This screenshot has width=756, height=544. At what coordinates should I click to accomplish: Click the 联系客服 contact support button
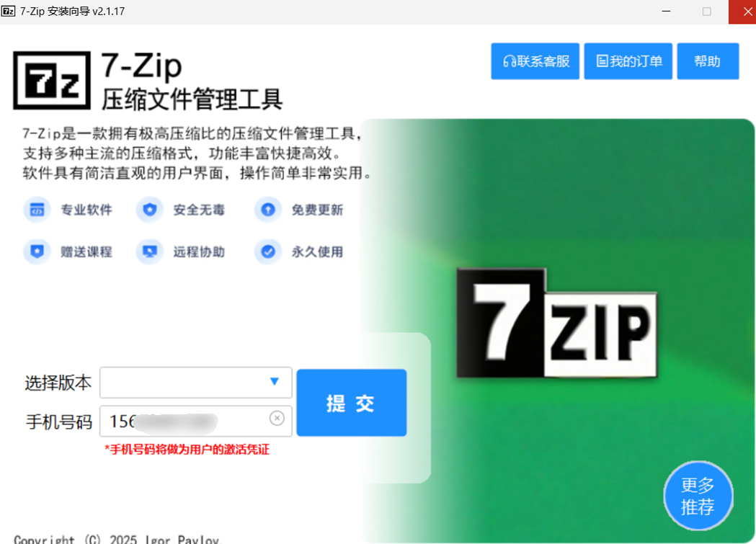(x=535, y=61)
